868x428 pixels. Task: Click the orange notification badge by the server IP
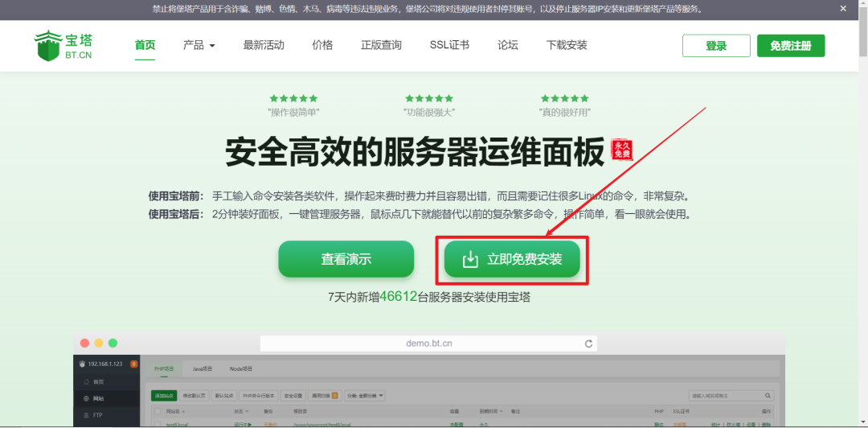(x=133, y=364)
